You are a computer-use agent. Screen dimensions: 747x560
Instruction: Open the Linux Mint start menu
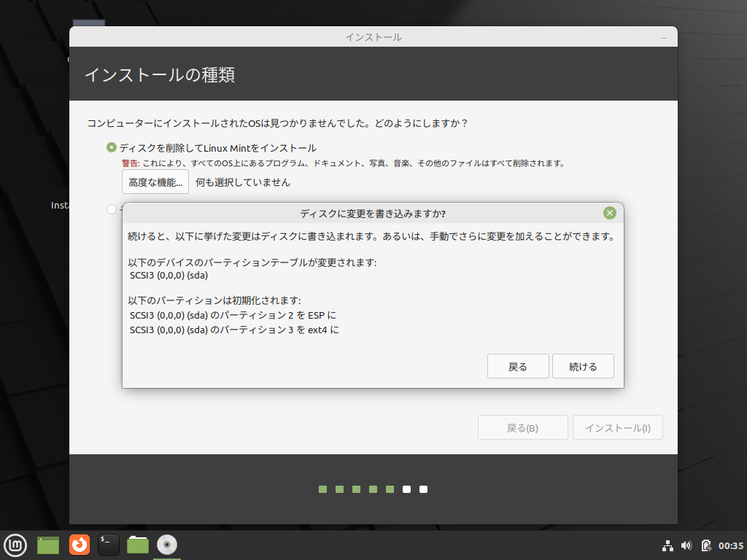[x=15, y=545]
